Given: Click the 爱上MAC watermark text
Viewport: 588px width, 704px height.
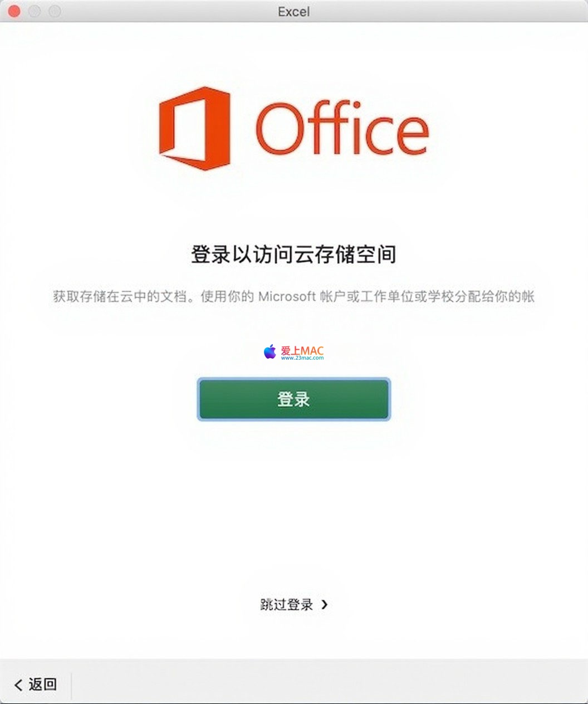Looking at the screenshot, I should pyautogui.click(x=302, y=350).
